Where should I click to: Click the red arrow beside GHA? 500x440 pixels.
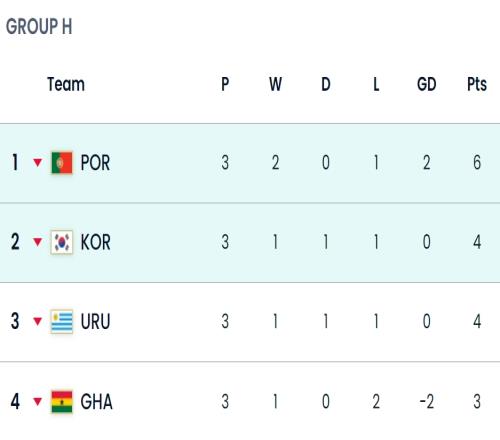pyautogui.click(x=38, y=401)
